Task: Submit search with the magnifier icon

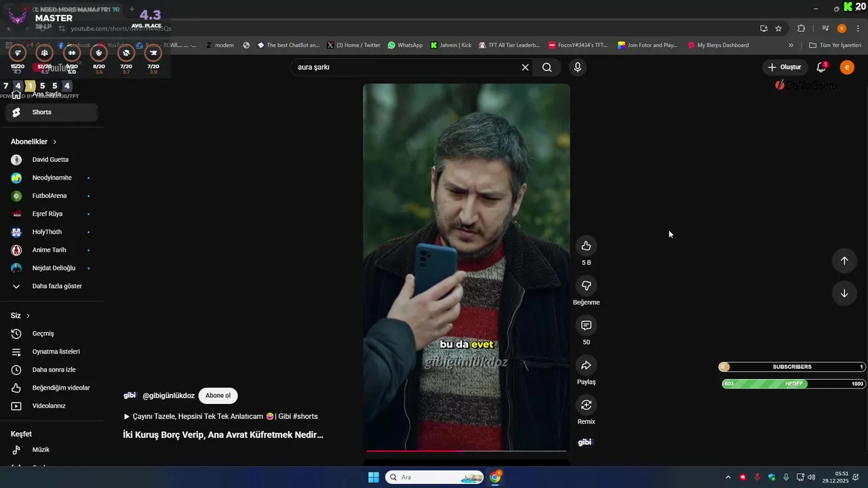Action: point(547,67)
